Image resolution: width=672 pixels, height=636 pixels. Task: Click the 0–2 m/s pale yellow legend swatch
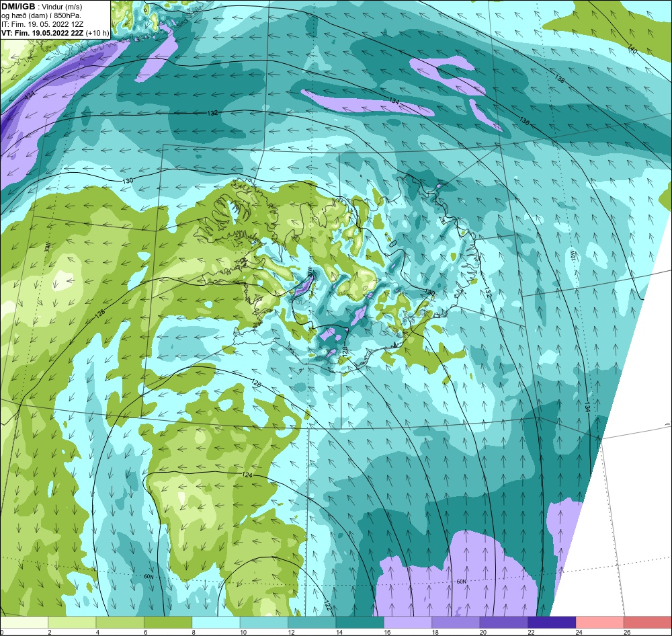tap(24, 622)
